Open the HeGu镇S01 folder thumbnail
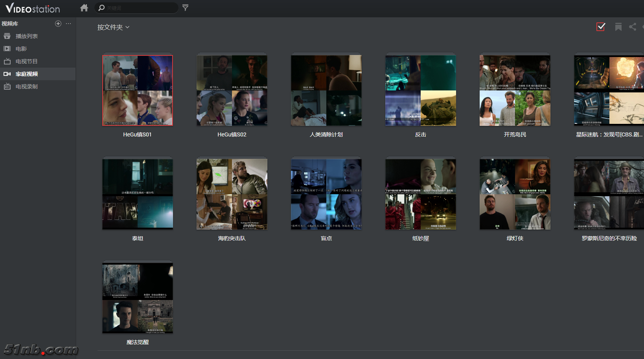 click(x=137, y=90)
